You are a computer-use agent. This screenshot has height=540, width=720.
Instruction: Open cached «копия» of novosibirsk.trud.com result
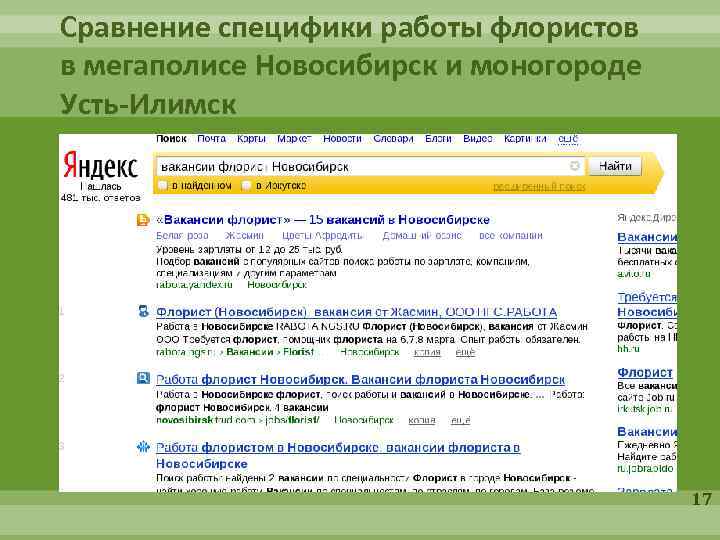[422, 420]
